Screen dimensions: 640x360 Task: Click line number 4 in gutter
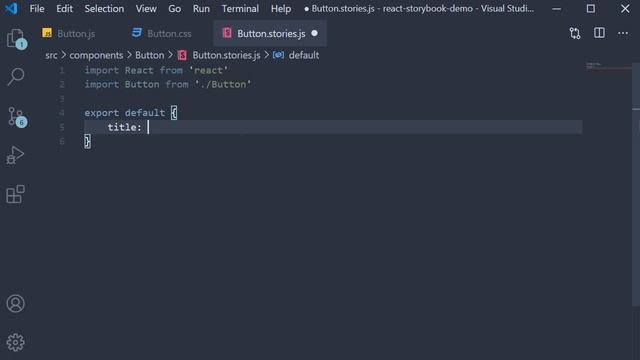pos(62,113)
